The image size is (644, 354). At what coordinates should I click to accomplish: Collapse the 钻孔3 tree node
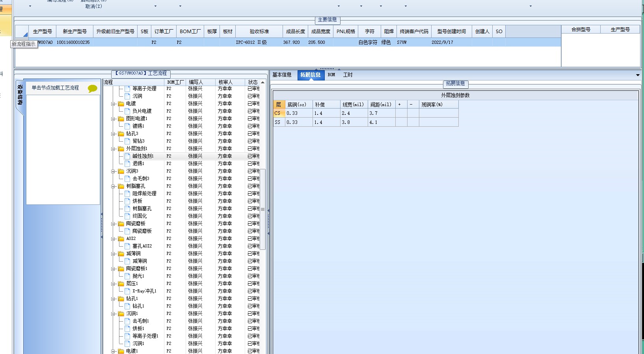click(x=113, y=134)
